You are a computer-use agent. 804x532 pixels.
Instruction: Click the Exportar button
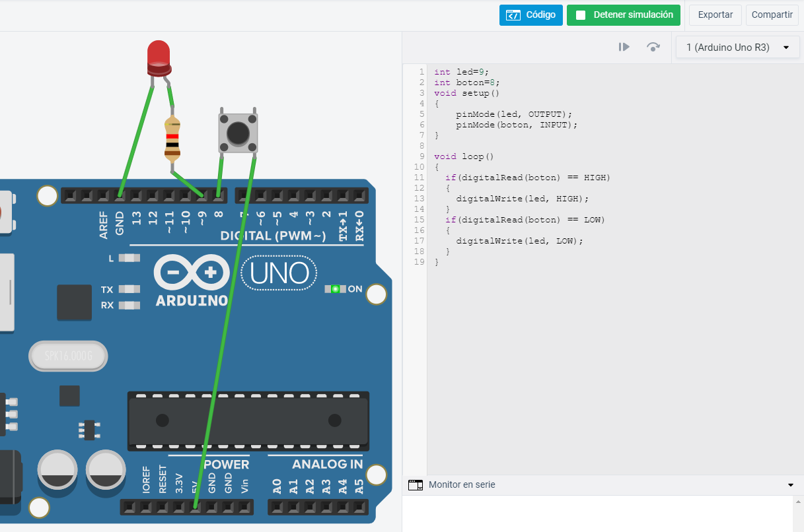click(x=715, y=15)
